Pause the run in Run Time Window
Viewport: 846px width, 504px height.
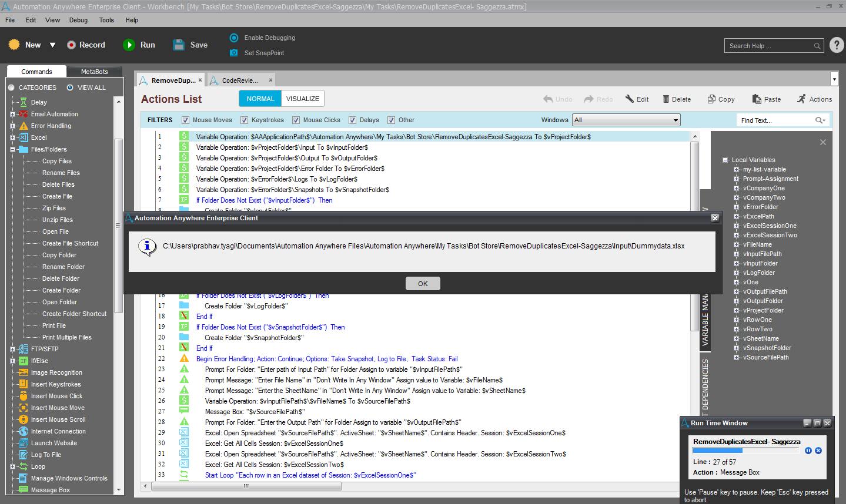[808, 451]
